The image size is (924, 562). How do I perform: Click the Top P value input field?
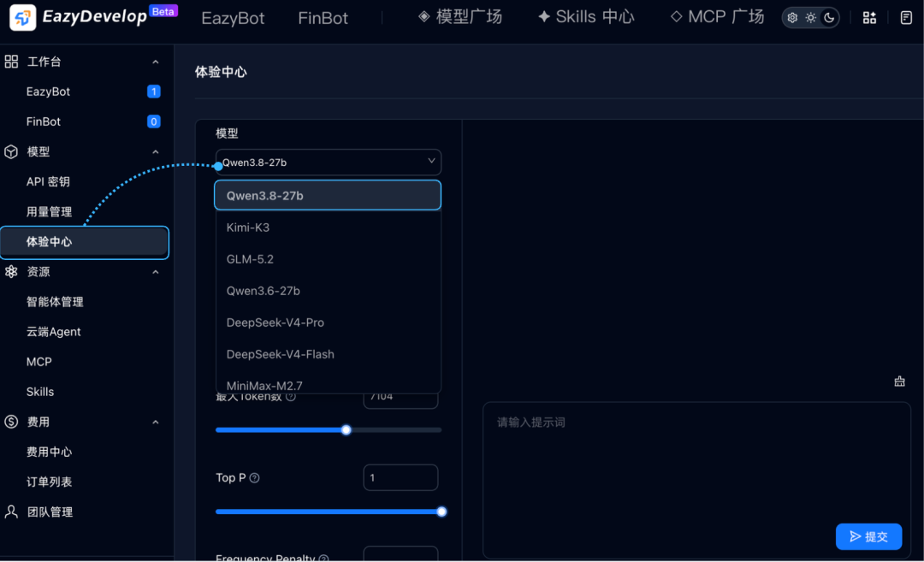coord(400,478)
